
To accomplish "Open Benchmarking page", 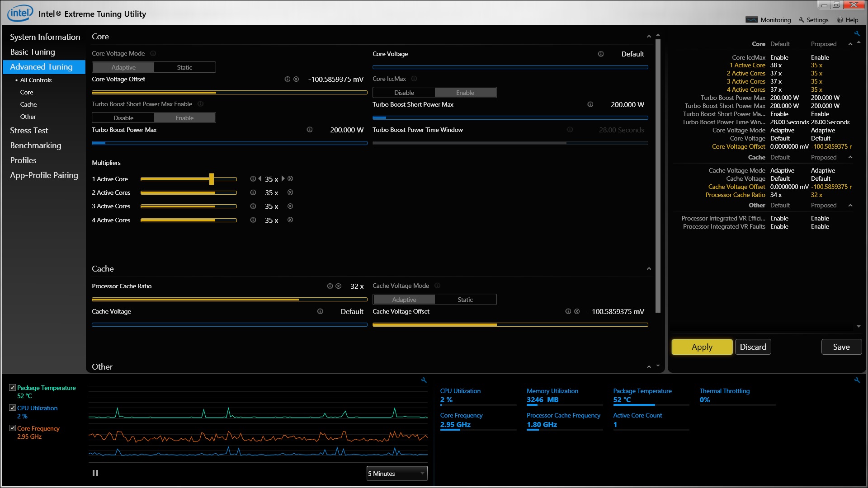I will 36,145.
